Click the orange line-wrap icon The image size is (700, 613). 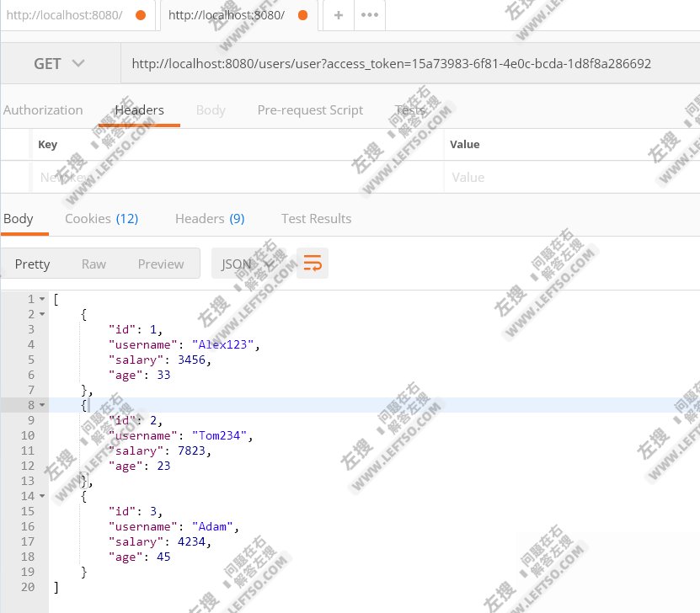[x=312, y=264]
